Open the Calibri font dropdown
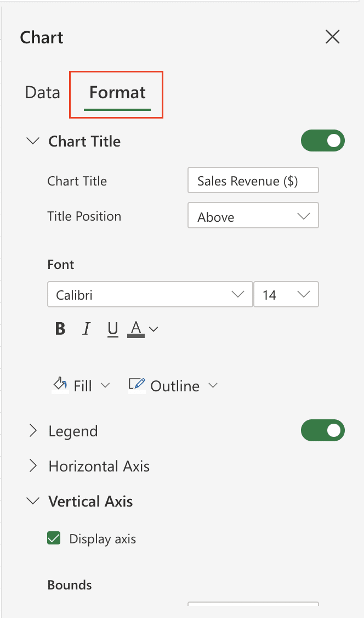Viewport: 364px width, 618px height. [150, 294]
